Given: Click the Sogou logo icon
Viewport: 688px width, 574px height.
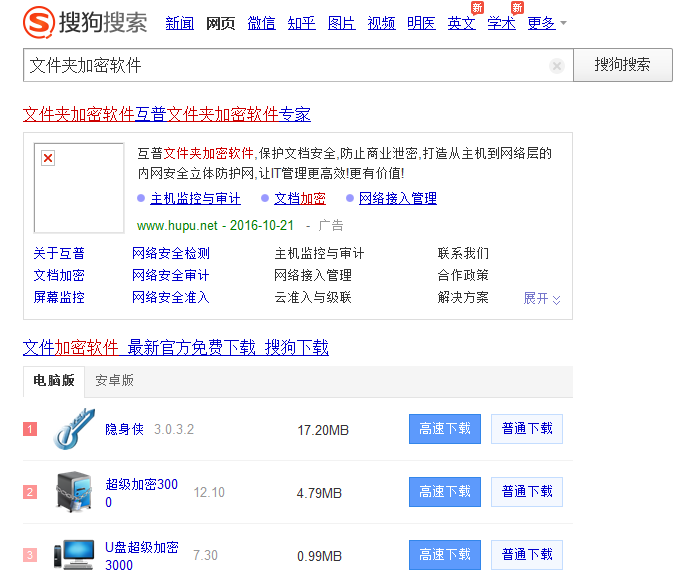Looking at the screenshot, I should click(x=39, y=22).
